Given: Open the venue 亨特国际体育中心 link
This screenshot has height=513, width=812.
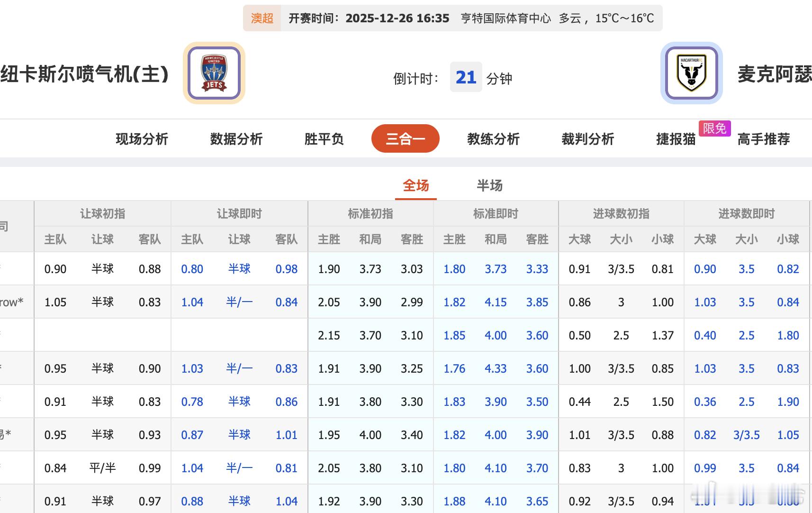Looking at the screenshot, I should (x=505, y=18).
